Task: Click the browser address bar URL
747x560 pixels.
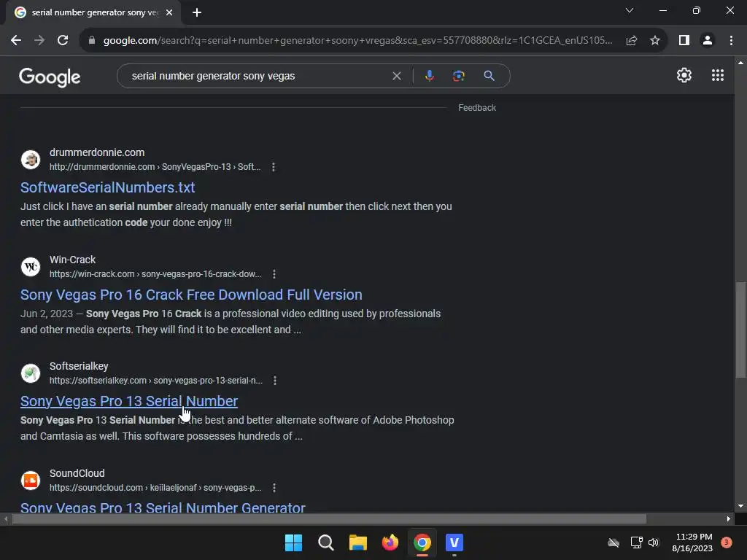Action: [x=357, y=41]
